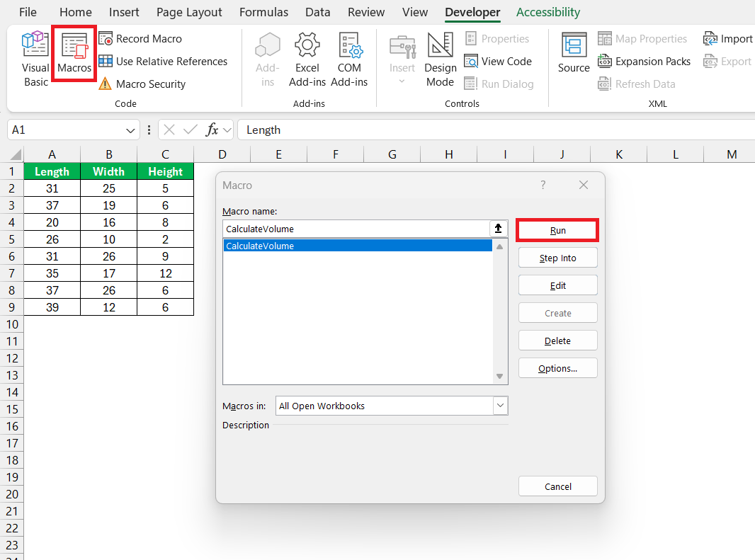Viewport: 755px width, 560px height.
Task: Select column D header
Action: pyautogui.click(x=222, y=154)
